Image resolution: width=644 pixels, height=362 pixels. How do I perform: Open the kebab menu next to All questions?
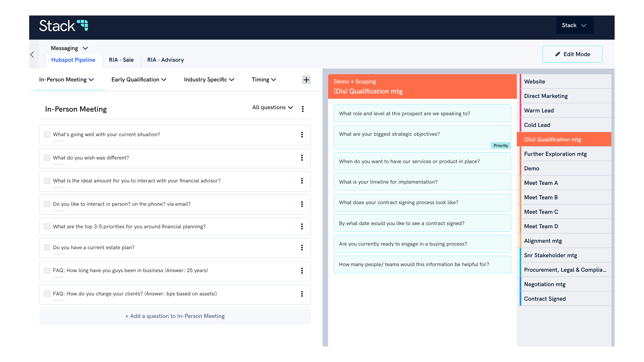click(303, 109)
